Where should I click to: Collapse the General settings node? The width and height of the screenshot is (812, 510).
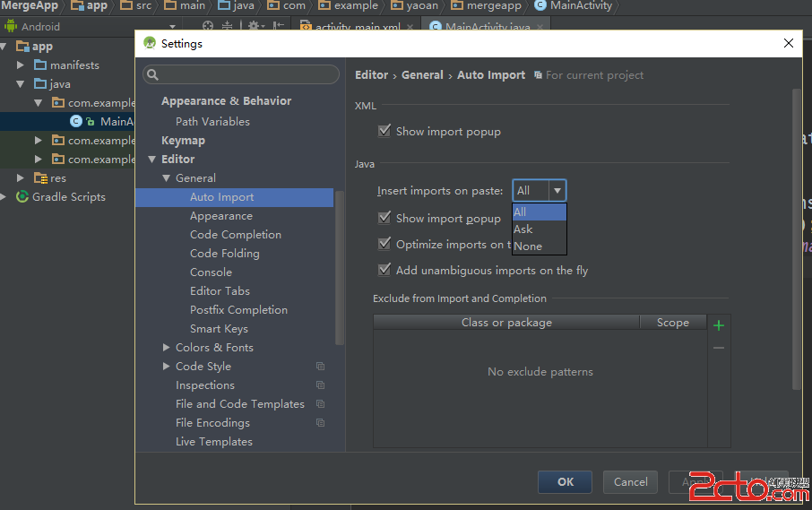point(166,178)
